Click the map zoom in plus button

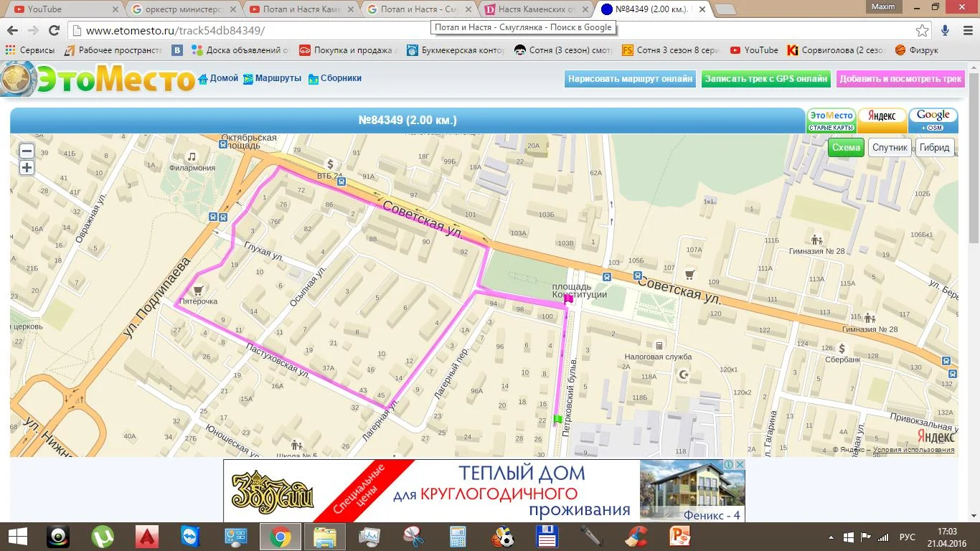tap(27, 168)
